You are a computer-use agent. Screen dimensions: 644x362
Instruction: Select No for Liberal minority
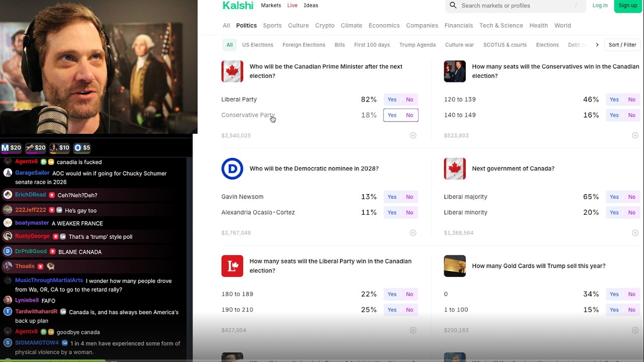632,213
